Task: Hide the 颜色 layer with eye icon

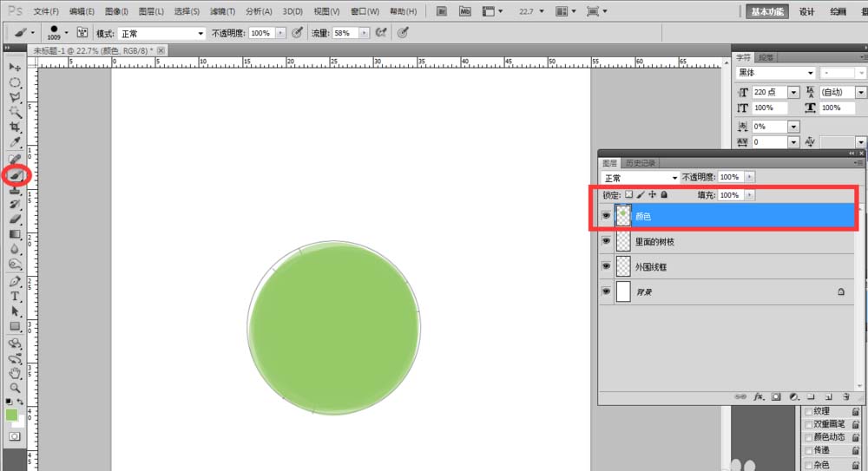Action: click(x=606, y=215)
